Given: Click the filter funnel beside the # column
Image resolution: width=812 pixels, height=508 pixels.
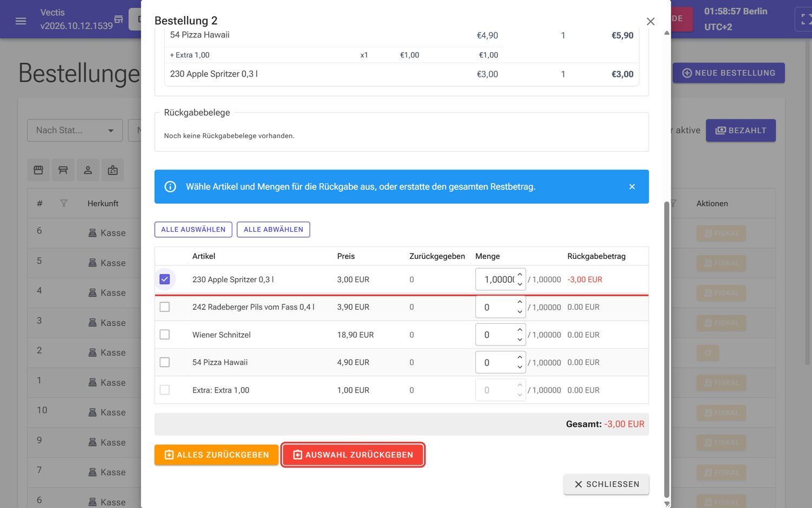Looking at the screenshot, I should 64,204.
